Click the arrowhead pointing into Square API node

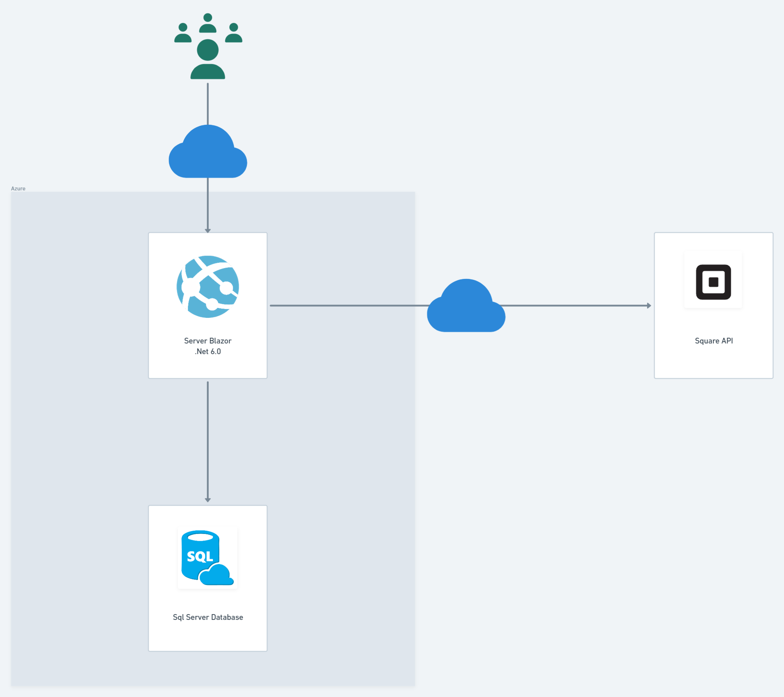tap(649, 305)
